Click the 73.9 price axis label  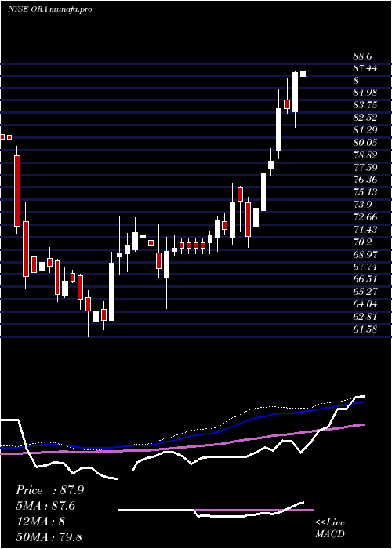[362, 205]
